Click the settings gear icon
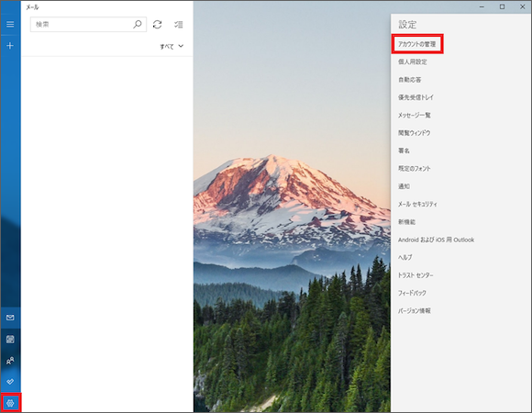This screenshot has width=532, height=413. pyautogui.click(x=10, y=403)
